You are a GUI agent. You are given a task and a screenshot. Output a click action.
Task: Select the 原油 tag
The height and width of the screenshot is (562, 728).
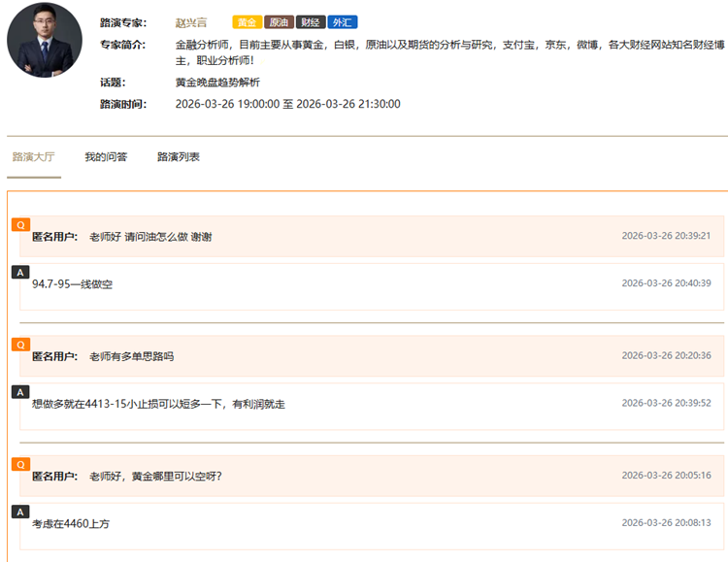coord(280,21)
